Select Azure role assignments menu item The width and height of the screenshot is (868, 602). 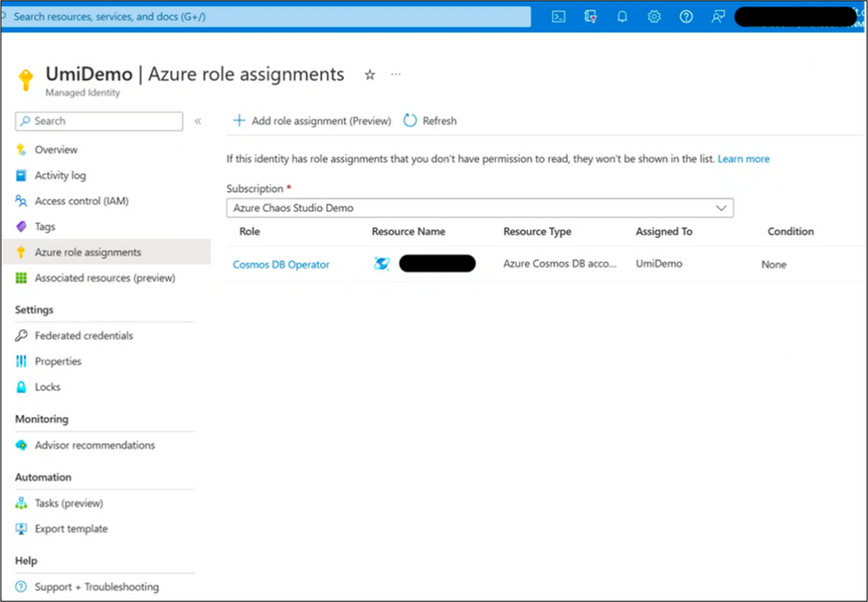[x=106, y=252]
